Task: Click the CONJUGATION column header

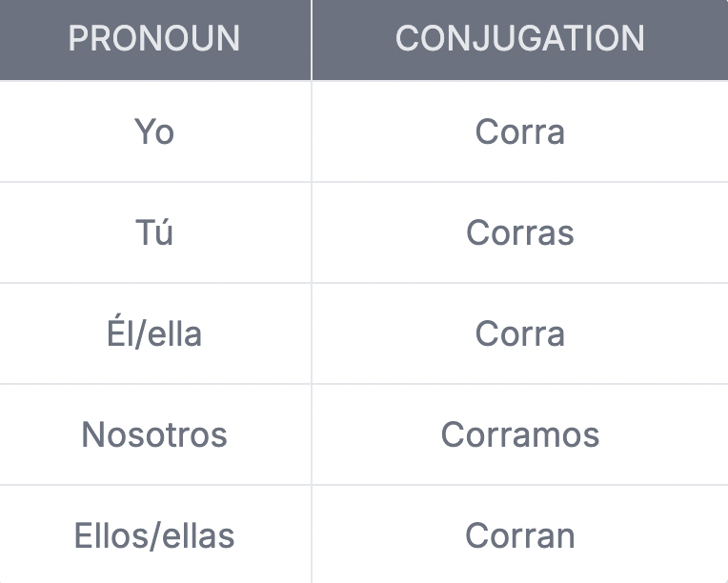Action: coord(520,40)
